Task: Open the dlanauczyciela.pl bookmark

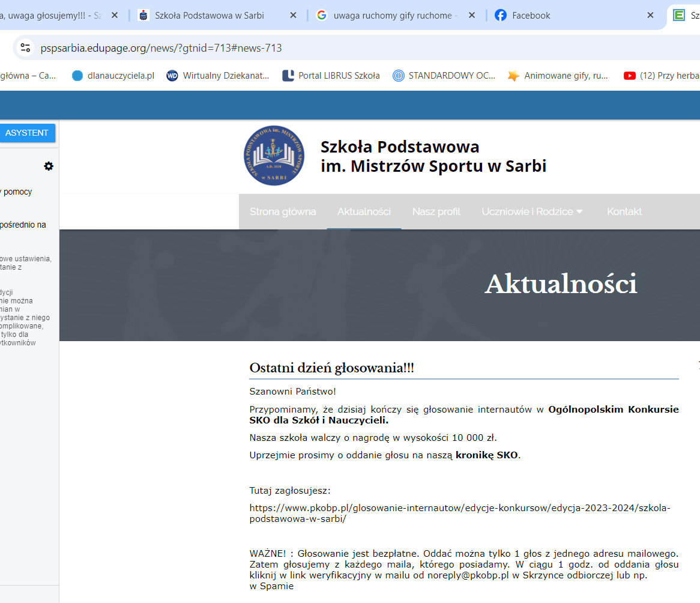Action: 113,76
